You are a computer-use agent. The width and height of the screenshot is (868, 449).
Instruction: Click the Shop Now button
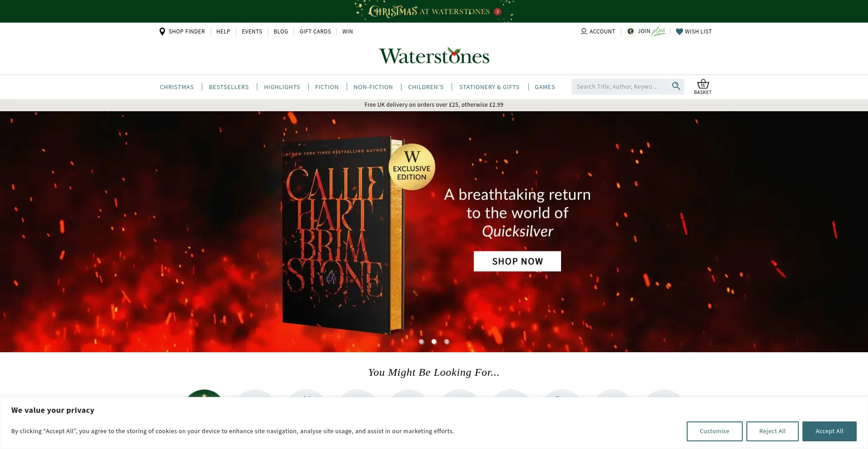click(x=517, y=261)
